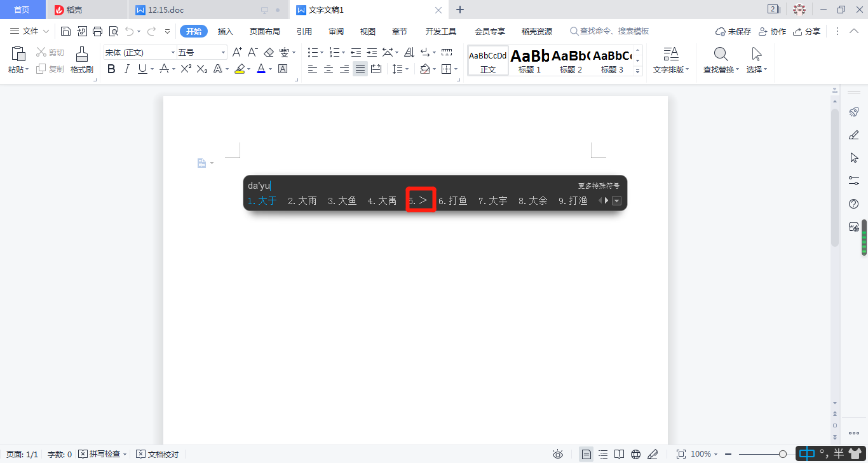Switch to the 12.15.doc document tab
This screenshot has width=868, height=463.
(165, 10)
